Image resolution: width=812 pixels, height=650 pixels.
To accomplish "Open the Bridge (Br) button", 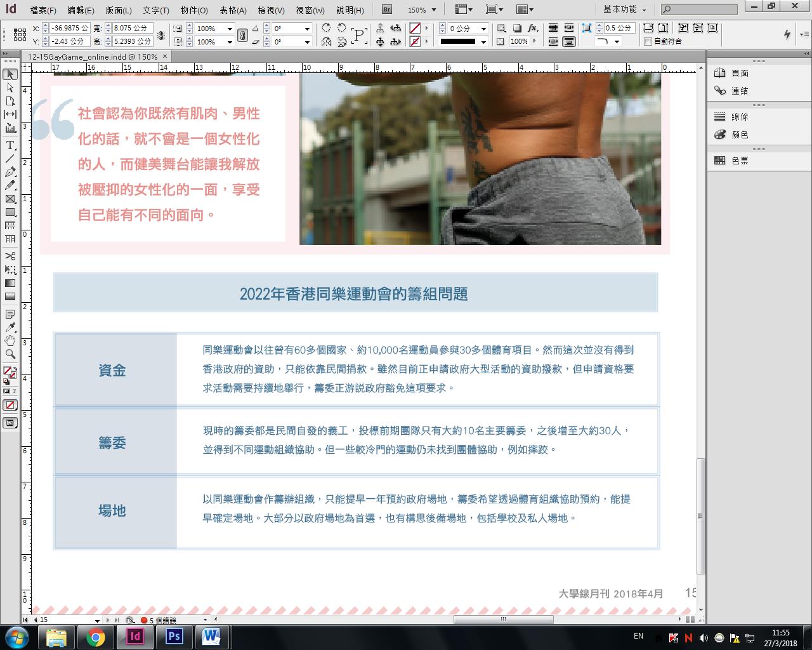I will tap(387, 10).
